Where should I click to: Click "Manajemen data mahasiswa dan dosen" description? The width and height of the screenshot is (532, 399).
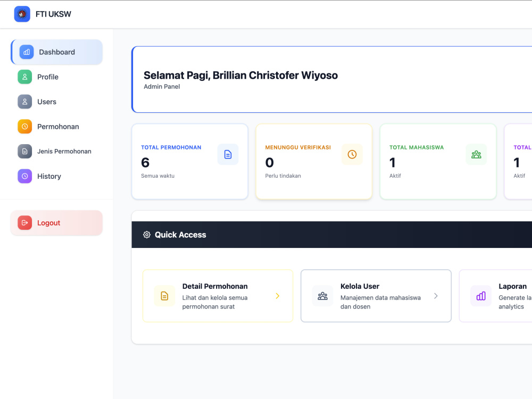pyautogui.click(x=380, y=302)
